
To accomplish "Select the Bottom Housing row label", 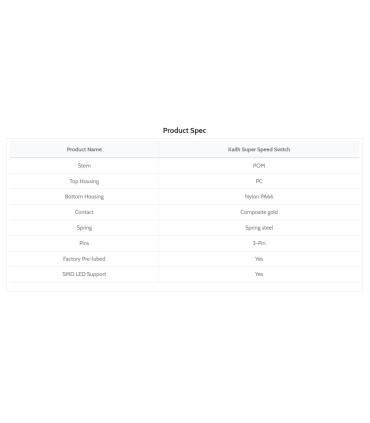I will (x=84, y=196).
